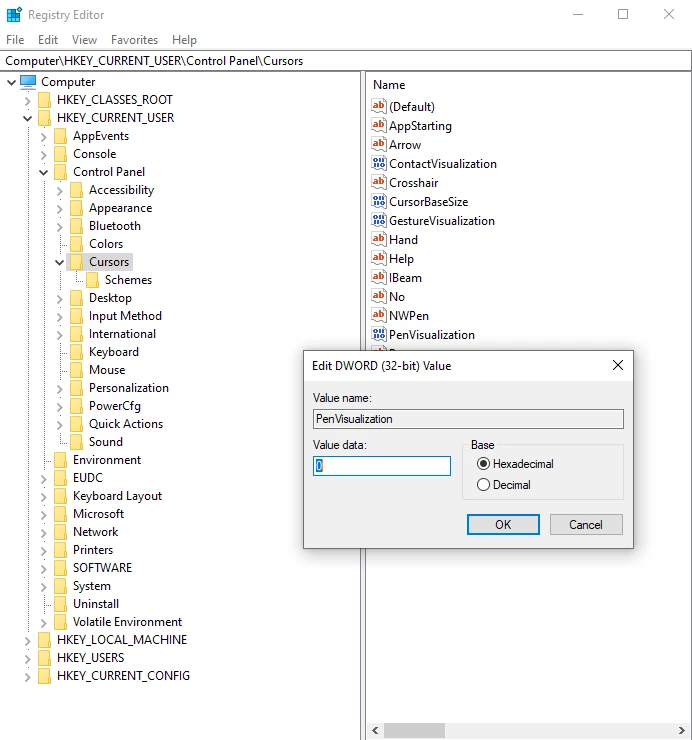
Task: Click the string icon beside Arrow value
Action: (x=379, y=144)
